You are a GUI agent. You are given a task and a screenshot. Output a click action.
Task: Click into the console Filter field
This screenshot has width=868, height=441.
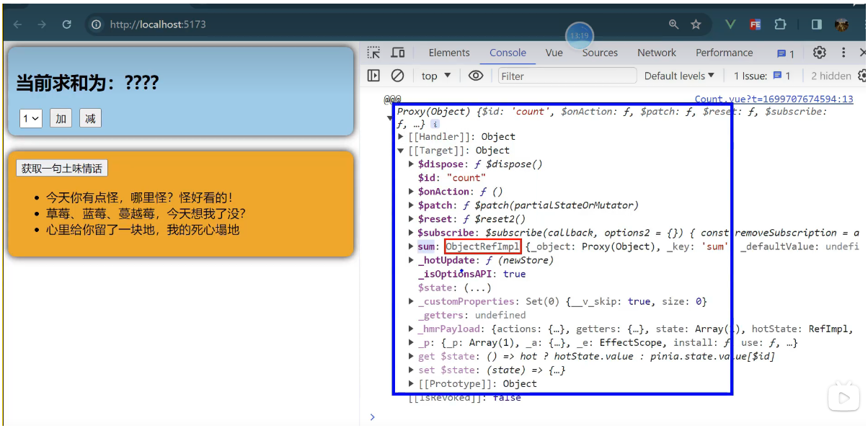[x=567, y=76]
